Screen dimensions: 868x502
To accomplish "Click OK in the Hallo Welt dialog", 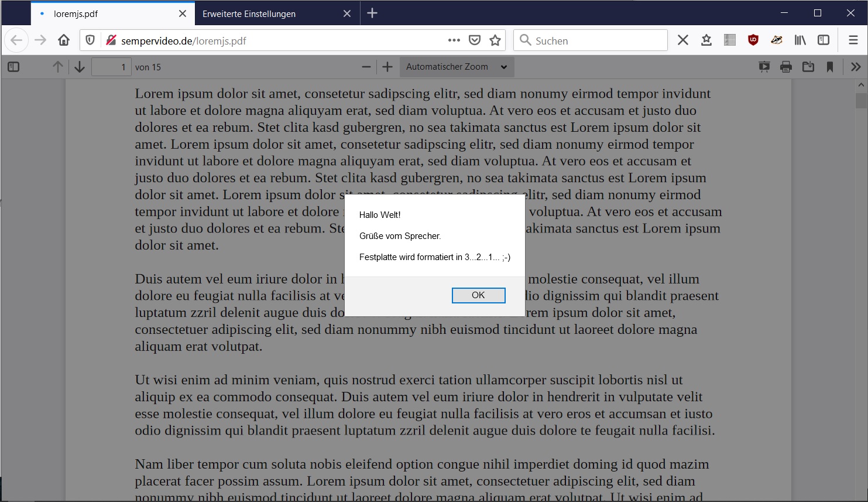I will click(x=478, y=295).
